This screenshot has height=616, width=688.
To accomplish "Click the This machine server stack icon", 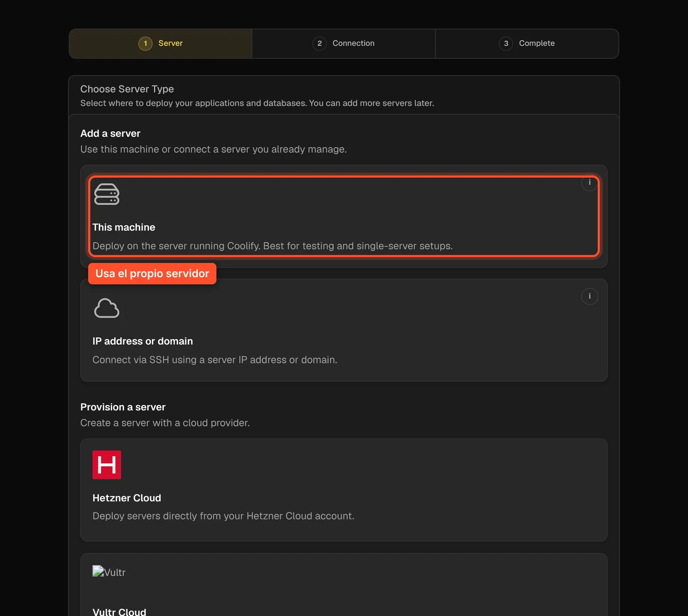I will click(x=107, y=194).
